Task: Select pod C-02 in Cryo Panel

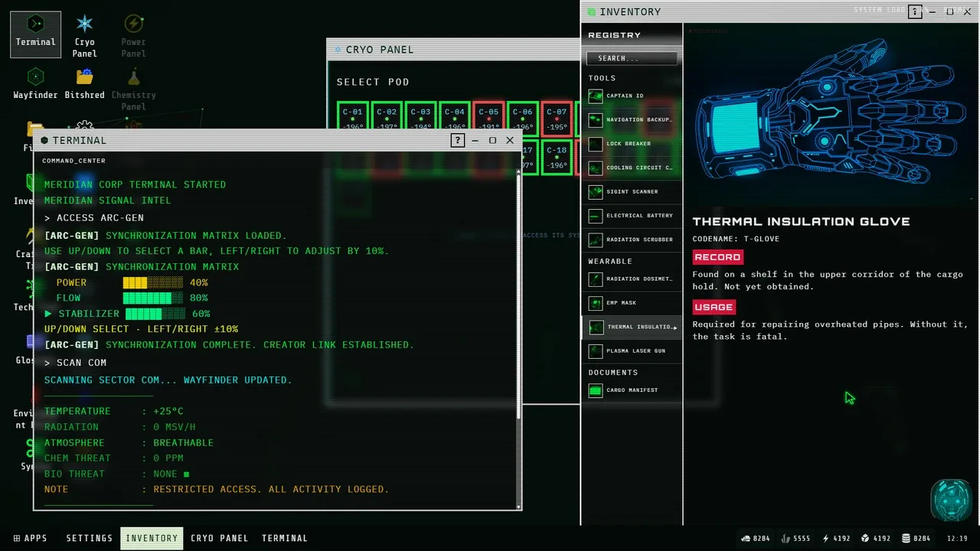Action: pyautogui.click(x=387, y=117)
